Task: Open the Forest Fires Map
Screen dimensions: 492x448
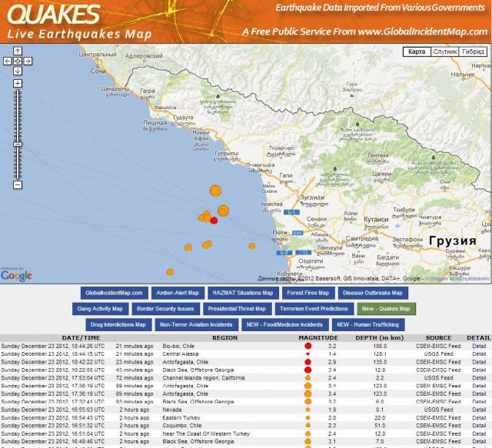Action: tap(307, 293)
